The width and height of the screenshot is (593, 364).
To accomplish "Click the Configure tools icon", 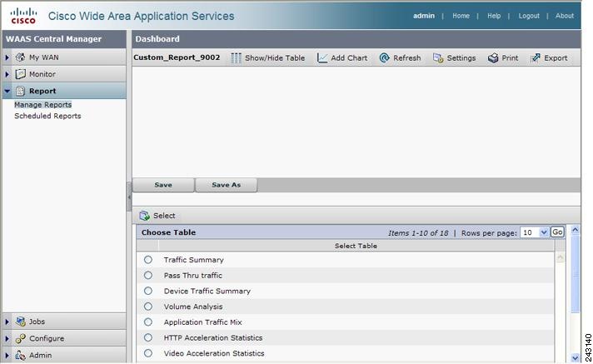I will [x=21, y=338].
